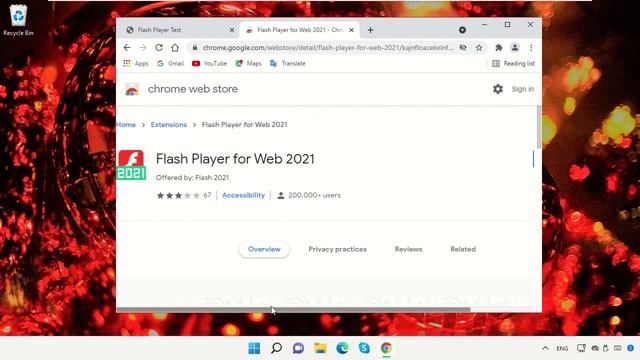Image resolution: width=640 pixels, height=360 pixels.
Task: Open the Extensions puzzle menu
Action: click(498, 48)
